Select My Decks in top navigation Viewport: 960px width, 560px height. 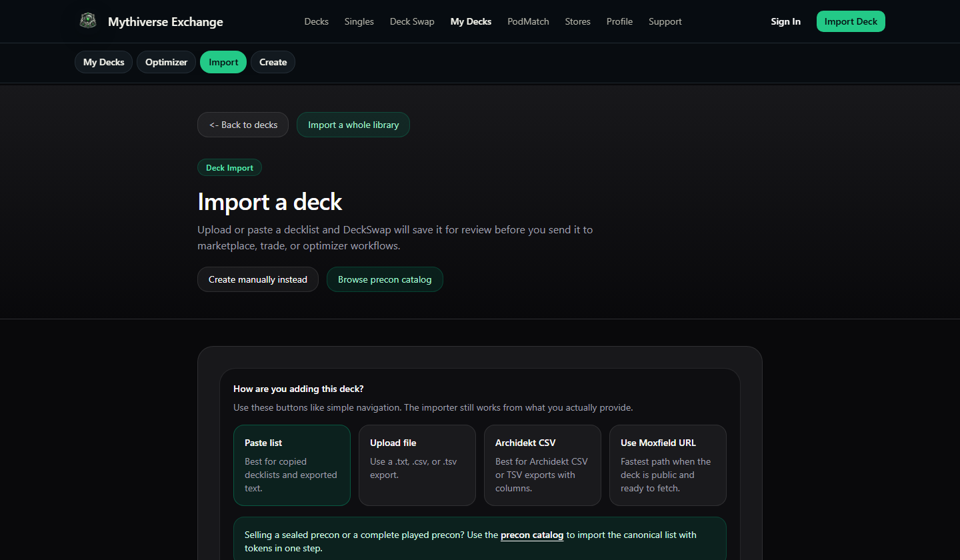(x=471, y=21)
